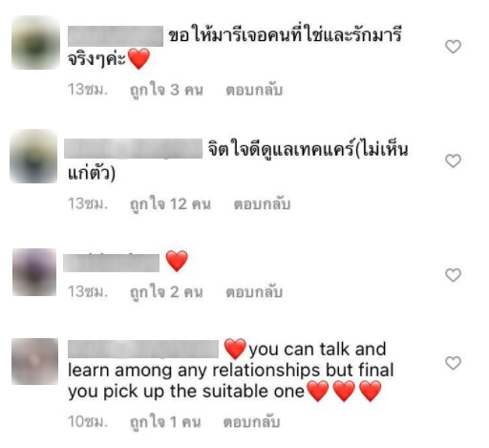Image resolution: width=489 pixels, height=448 pixels.
Task: Like the comment containing only a red heart
Action: [x=453, y=275]
